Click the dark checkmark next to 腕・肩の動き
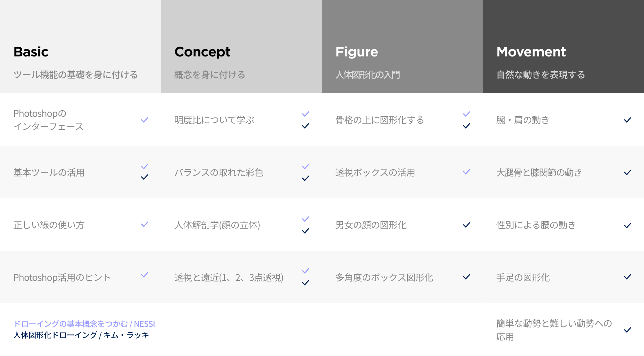Viewport: 644px width, 356px height. point(628,120)
